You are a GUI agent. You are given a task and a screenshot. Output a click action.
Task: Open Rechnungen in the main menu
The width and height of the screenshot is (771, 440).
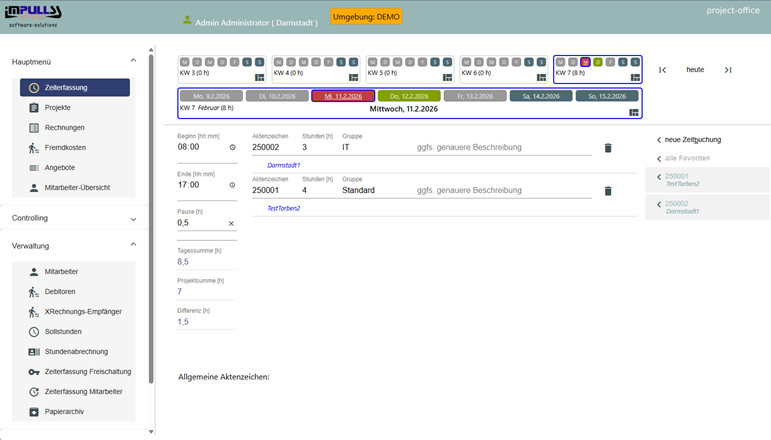pos(64,127)
